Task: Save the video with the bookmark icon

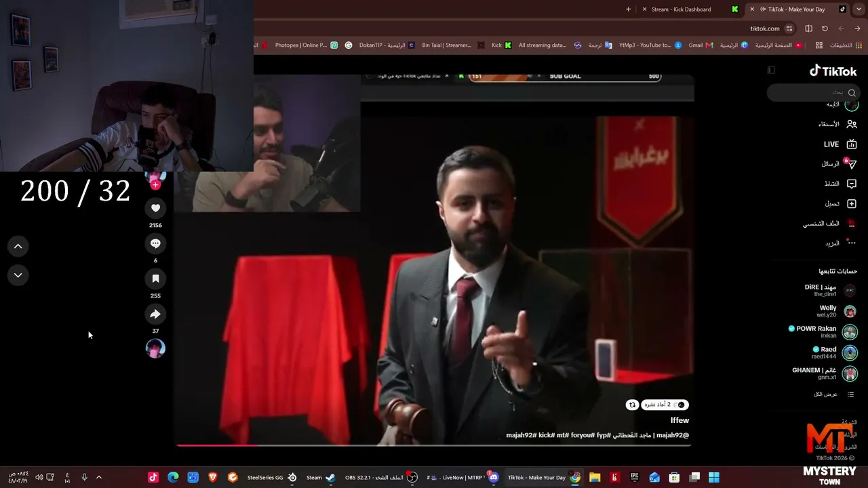Action: click(155, 279)
